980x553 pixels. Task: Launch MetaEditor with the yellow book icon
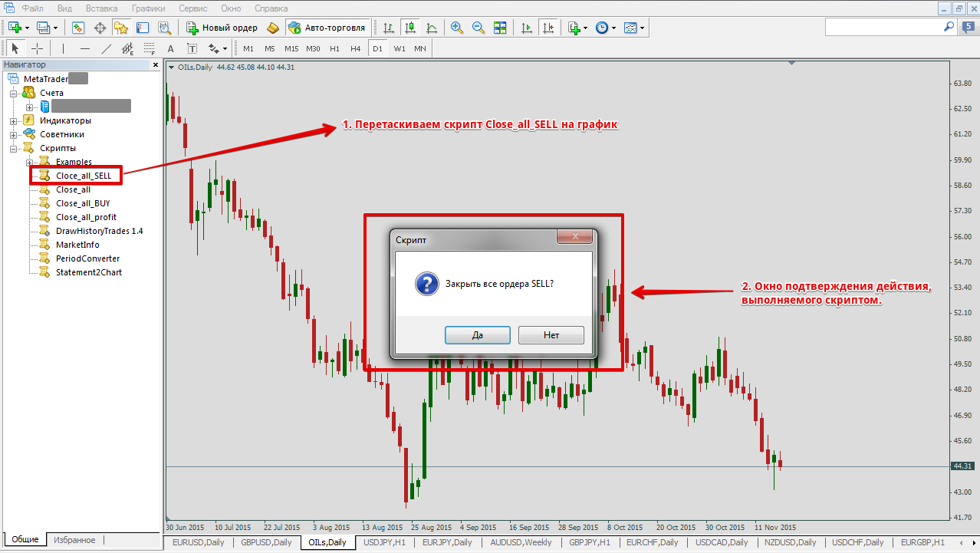tap(273, 28)
